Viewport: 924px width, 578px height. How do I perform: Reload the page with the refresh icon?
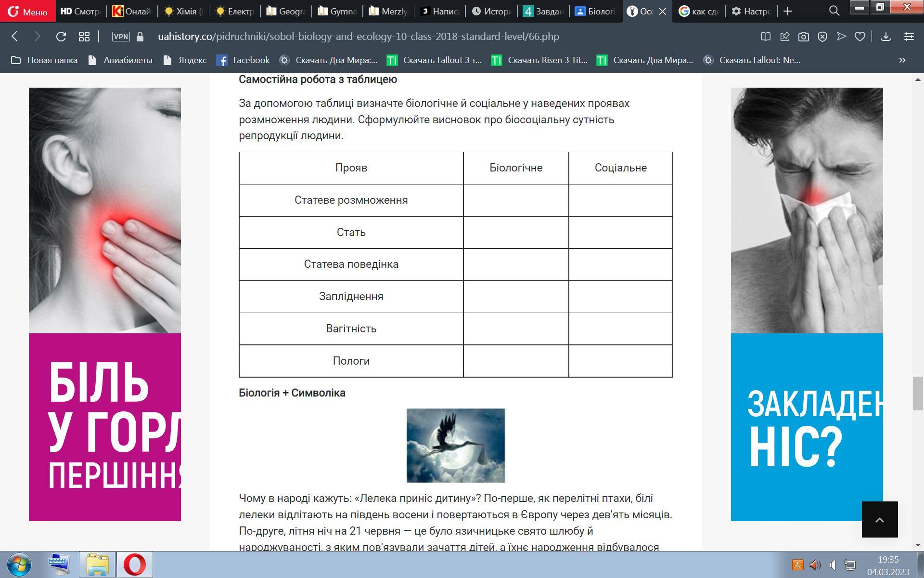[x=61, y=37]
